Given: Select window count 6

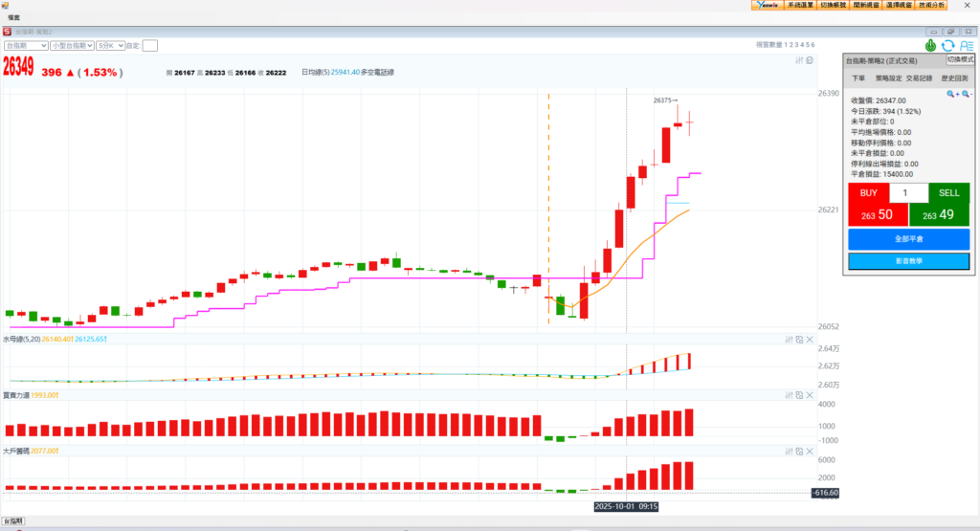Looking at the screenshot, I should 813,45.
